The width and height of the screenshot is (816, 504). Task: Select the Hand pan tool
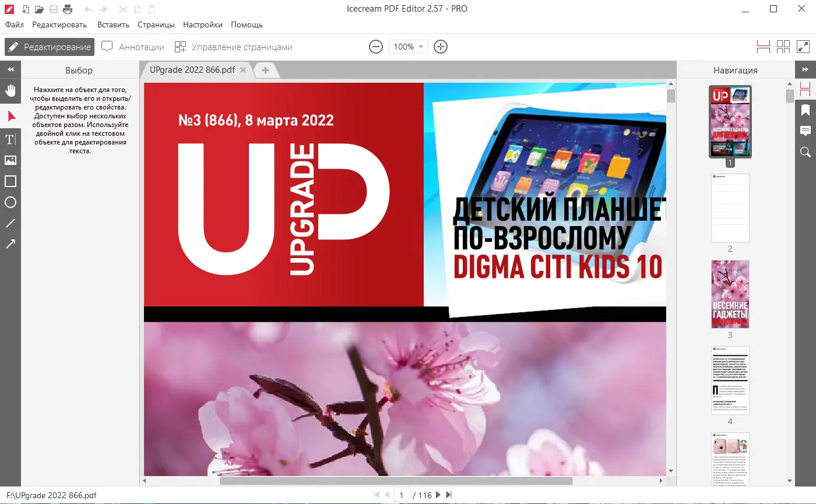tap(10, 90)
